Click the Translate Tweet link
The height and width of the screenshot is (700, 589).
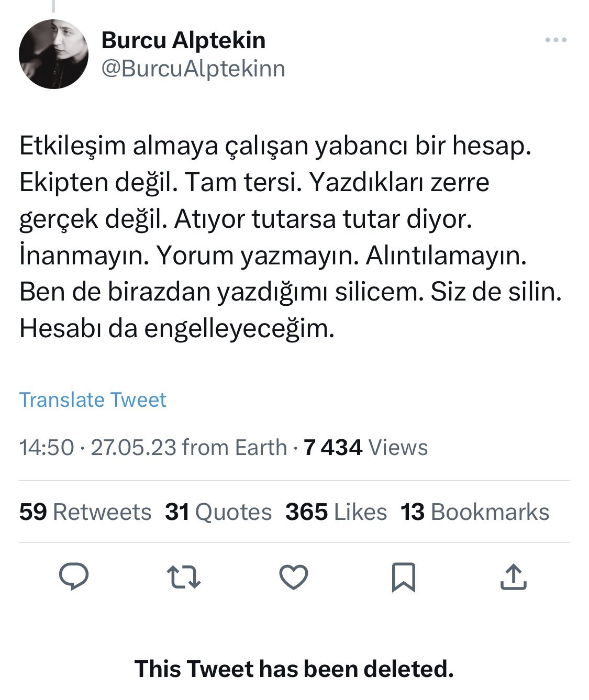[93, 399]
